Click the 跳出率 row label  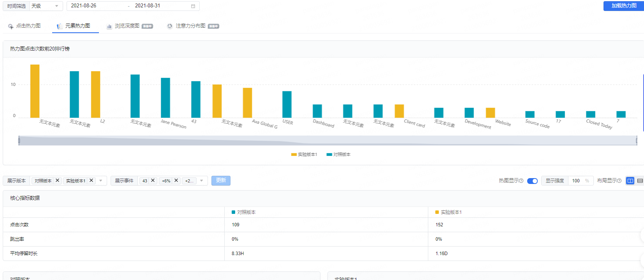(17, 239)
